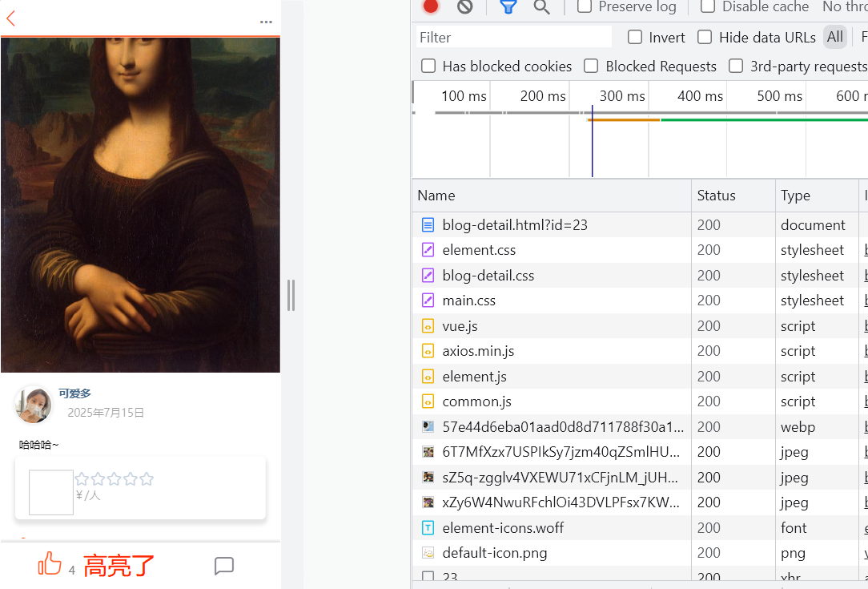Click the script icon beside element.js
Viewport: 868px width, 589px height.
(428, 376)
